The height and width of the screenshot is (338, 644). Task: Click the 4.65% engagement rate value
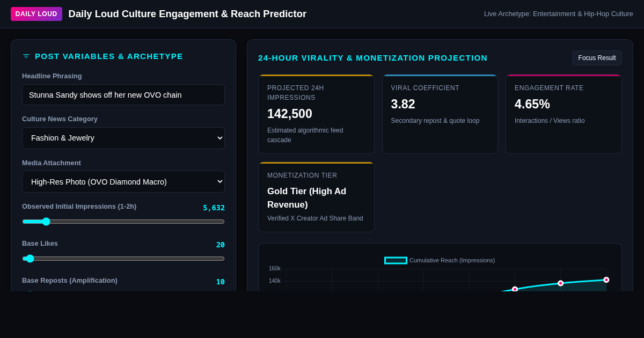(x=532, y=104)
